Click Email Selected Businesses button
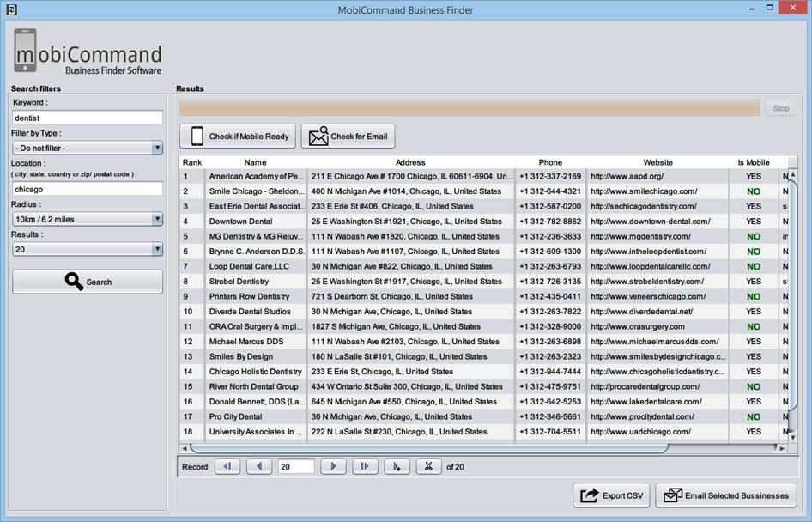Viewport: 812px width, 522px height. 726,495
